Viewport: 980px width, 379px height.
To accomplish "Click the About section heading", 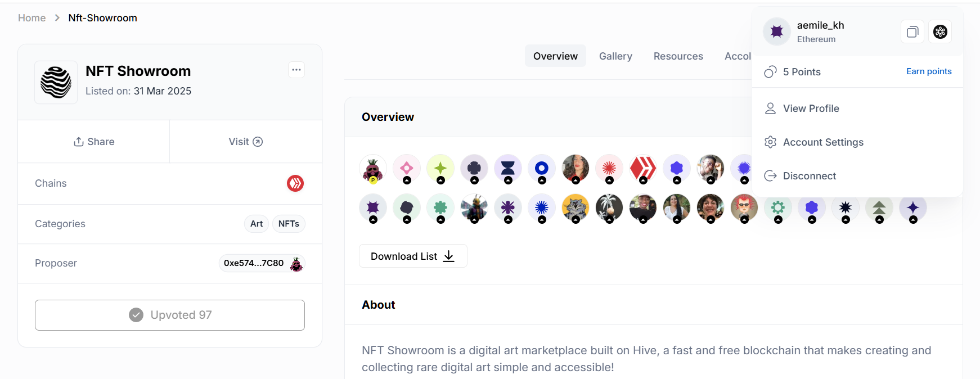I will pyautogui.click(x=379, y=305).
